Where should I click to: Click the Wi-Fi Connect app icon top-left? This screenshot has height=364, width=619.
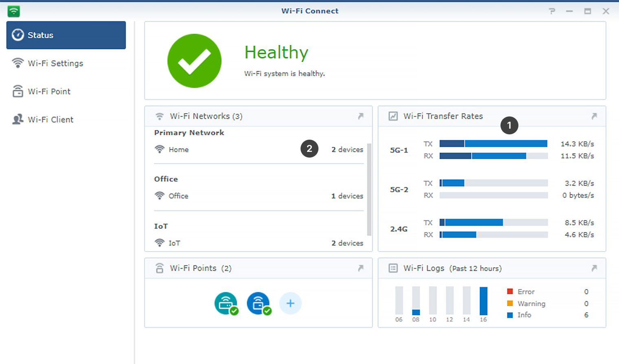tap(13, 11)
